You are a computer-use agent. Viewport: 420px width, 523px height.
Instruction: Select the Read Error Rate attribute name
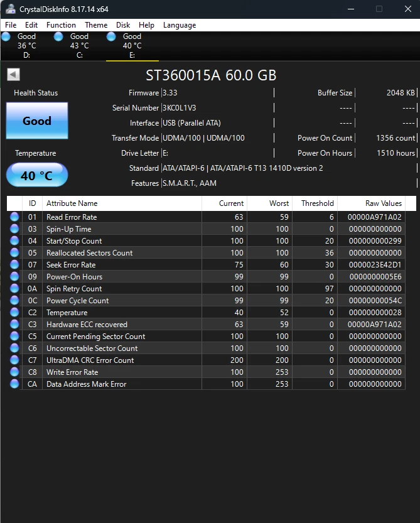coord(72,217)
